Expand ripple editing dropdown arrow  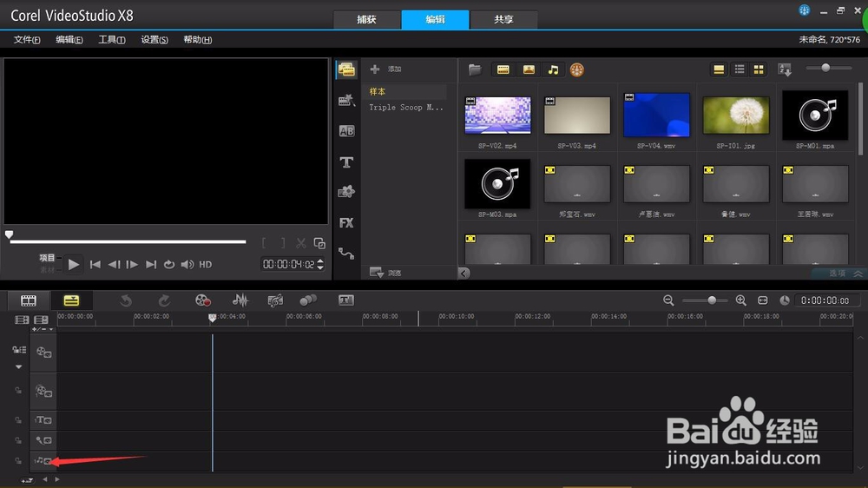point(19,366)
